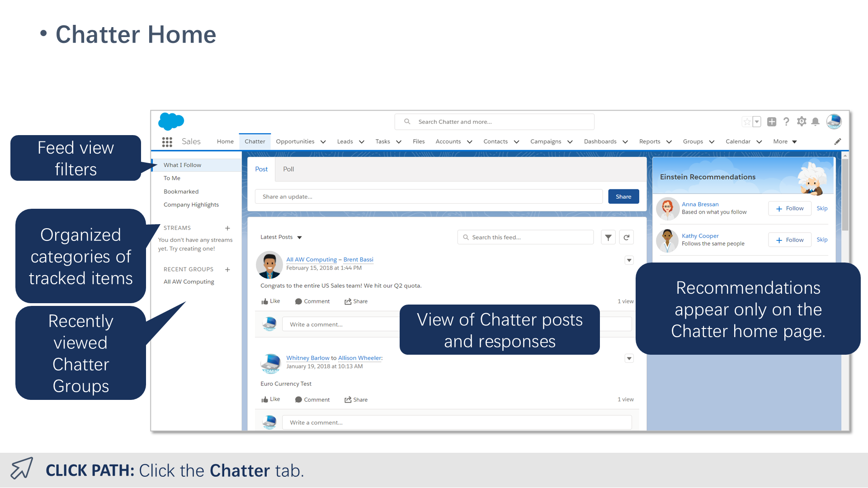
Task: Comment on the Euro Currency Test post
Action: tap(312, 399)
